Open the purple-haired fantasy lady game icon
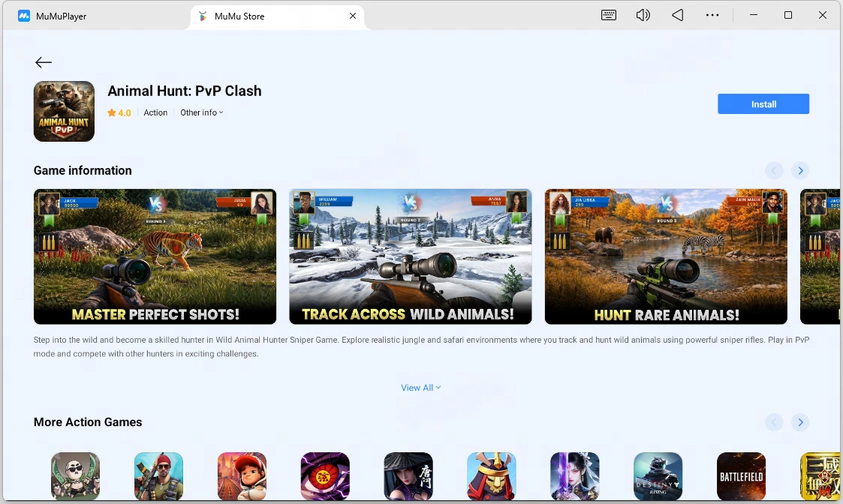The height and width of the screenshot is (504, 843). [575, 476]
